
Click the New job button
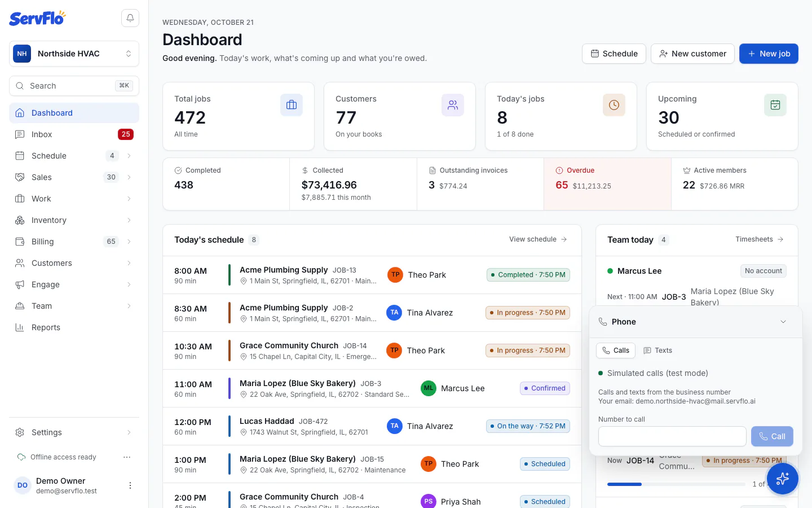pyautogui.click(x=769, y=54)
